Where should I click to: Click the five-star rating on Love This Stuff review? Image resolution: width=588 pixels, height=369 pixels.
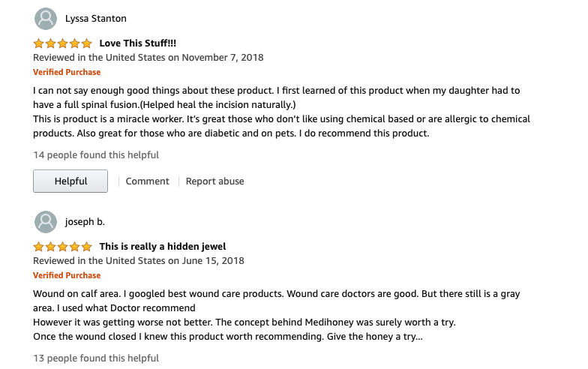coord(63,43)
